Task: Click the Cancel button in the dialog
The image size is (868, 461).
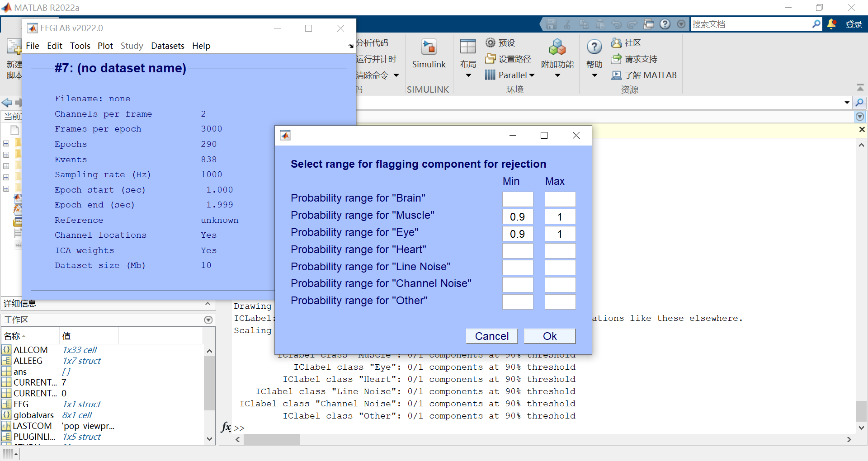Action: (x=492, y=336)
